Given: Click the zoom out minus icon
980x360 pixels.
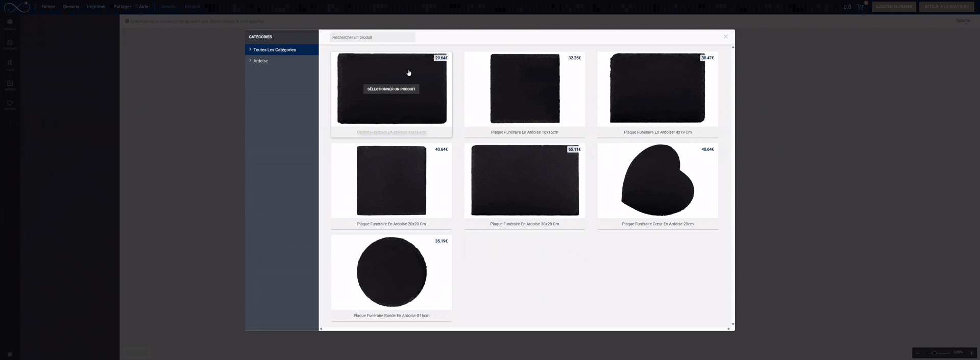Looking at the screenshot, I should [x=918, y=353].
